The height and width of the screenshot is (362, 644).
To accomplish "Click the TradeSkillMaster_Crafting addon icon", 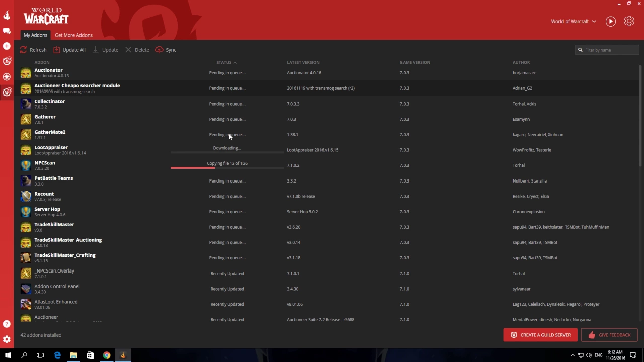I will (x=26, y=258).
